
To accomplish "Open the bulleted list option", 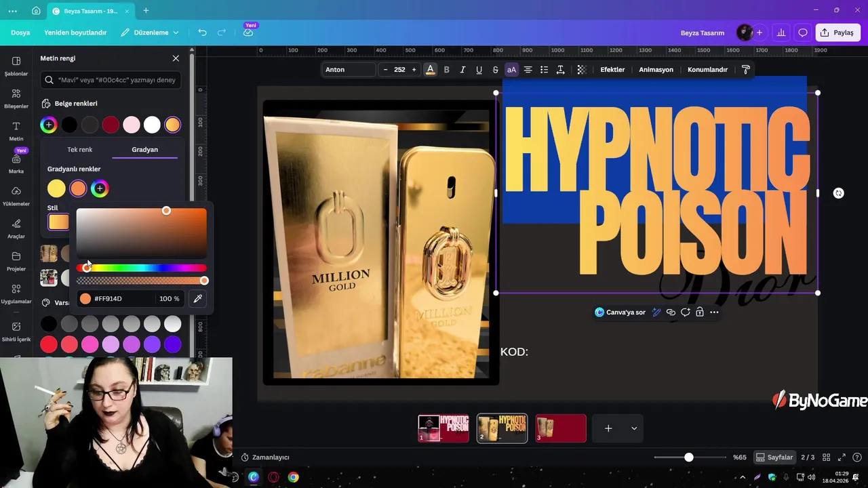I will click(x=544, y=70).
